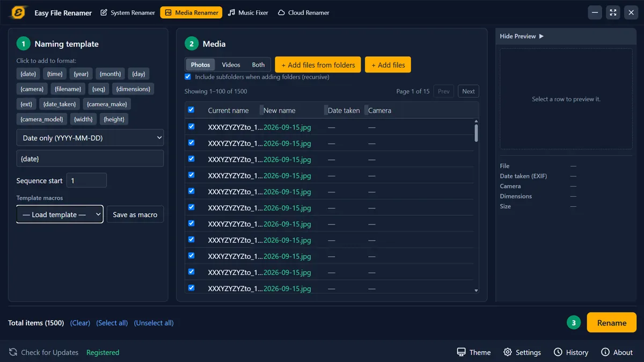Start renaming with the Rename button
Screen dimensions: 644x362
pyautogui.click(x=612, y=323)
